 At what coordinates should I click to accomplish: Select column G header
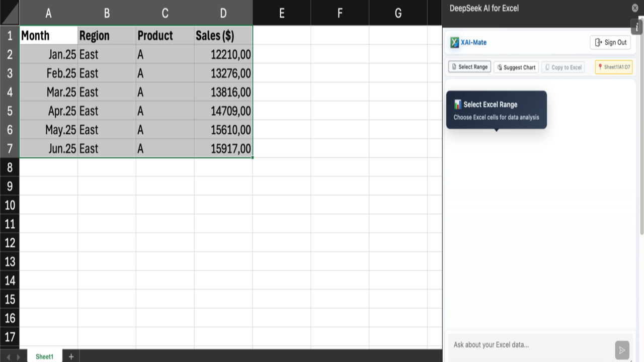(x=398, y=14)
